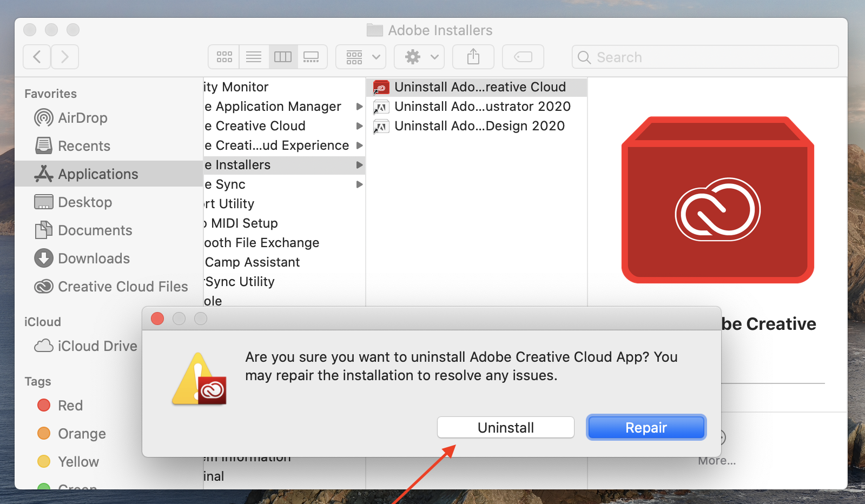Select Applications in the sidebar
Viewport: 865px width, 504px height.
tap(109, 174)
